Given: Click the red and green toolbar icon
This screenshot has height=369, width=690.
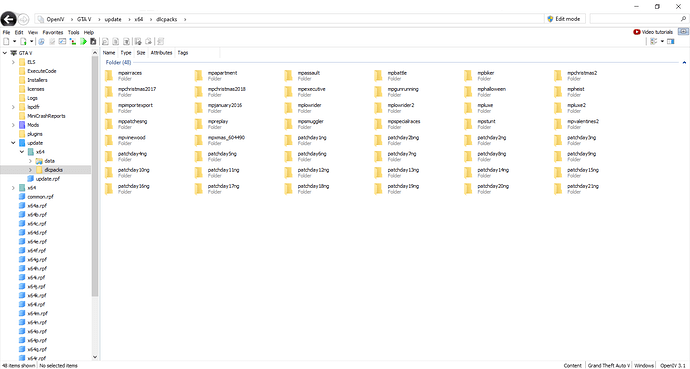Looking at the screenshot, I should [x=73, y=41].
